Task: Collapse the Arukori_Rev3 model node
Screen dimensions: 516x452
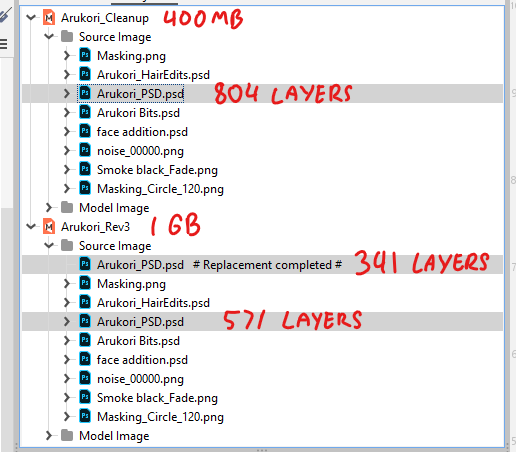Action: (x=31, y=226)
